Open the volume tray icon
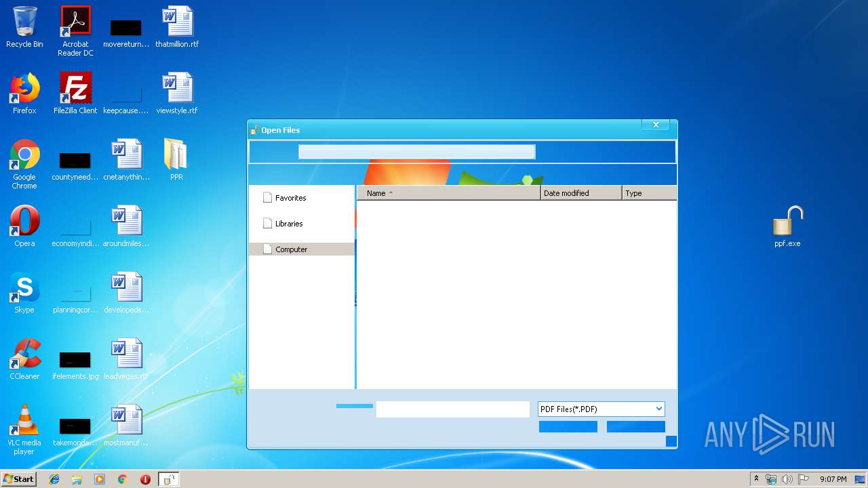The width and height of the screenshot is (868, 488). [x=787, y=479]
